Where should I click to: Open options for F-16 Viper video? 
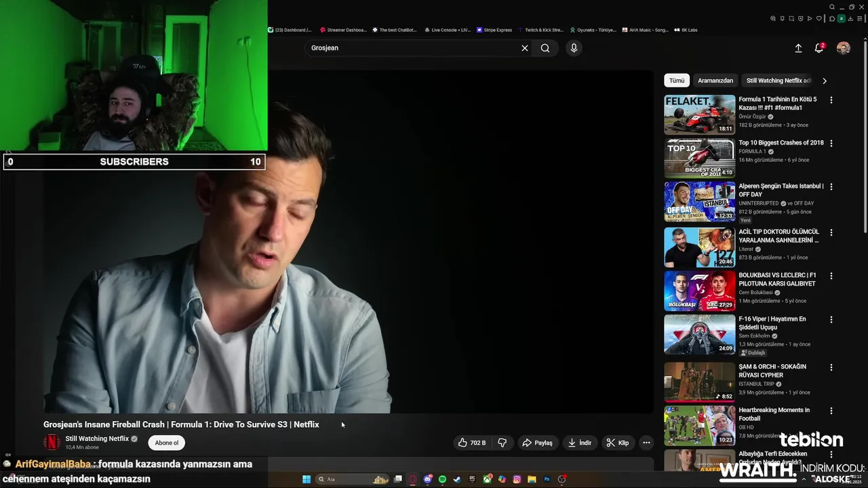[831, 319]
